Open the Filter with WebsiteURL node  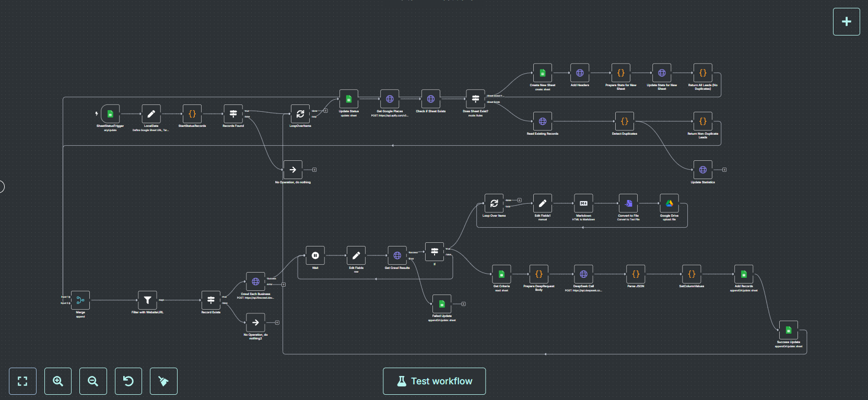pyautogui.click(x=147, y=300)
